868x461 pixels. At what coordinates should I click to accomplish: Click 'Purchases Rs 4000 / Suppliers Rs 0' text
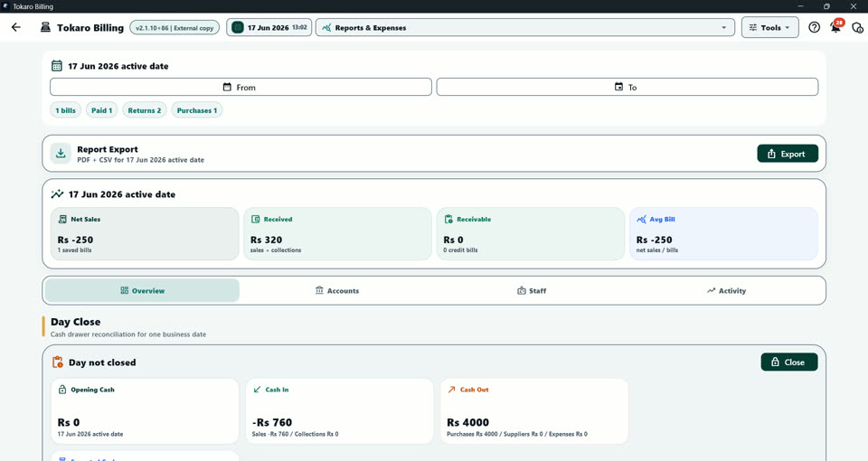495,434
